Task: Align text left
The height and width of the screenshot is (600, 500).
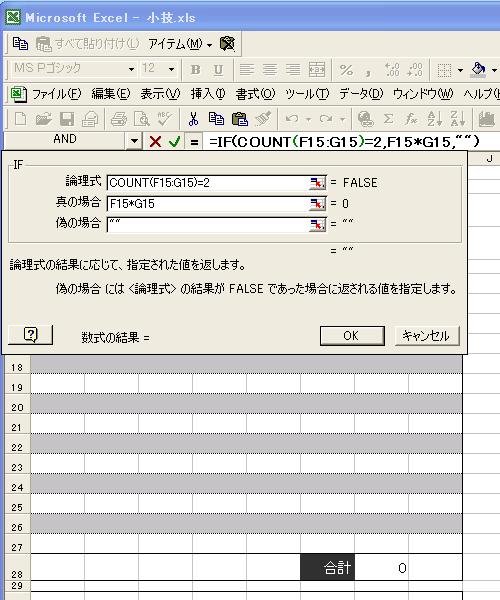Action: coord(247,70)
